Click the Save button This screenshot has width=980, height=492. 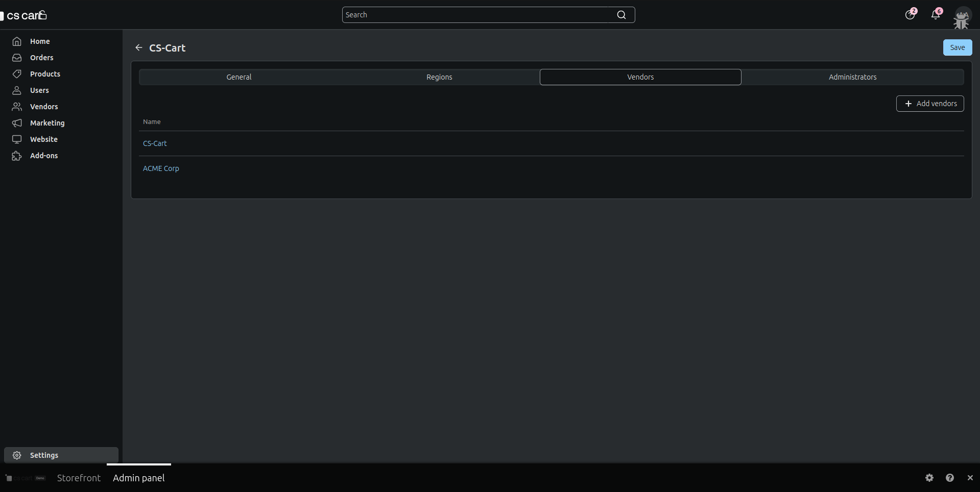point(957,47)
